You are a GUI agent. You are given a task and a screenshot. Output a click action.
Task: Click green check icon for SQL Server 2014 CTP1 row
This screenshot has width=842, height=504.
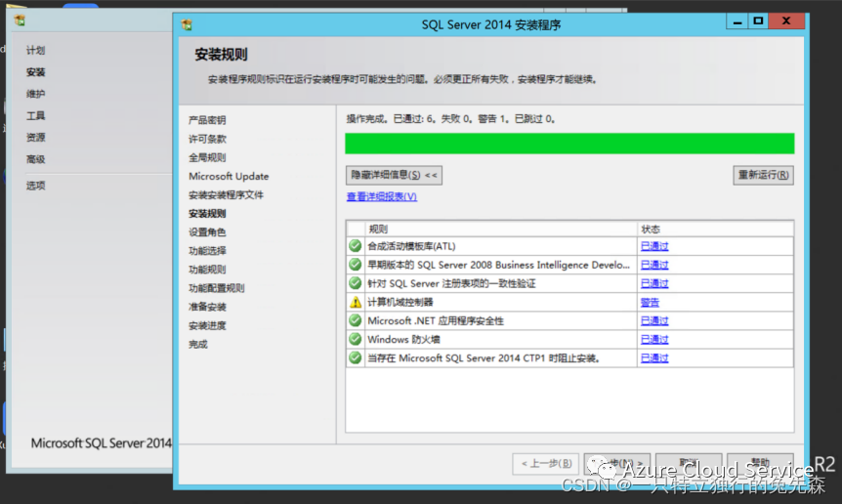355,358
